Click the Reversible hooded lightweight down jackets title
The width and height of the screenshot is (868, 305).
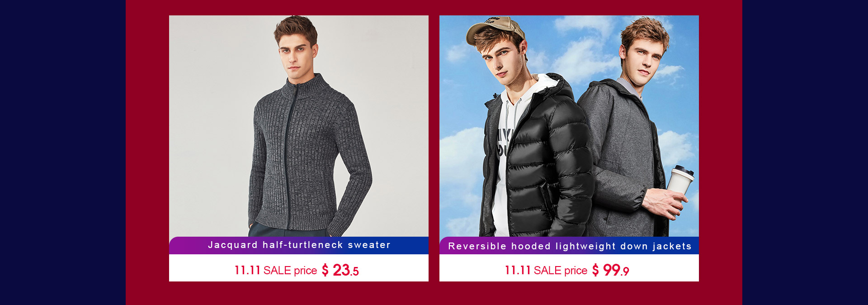pos(570,246)
